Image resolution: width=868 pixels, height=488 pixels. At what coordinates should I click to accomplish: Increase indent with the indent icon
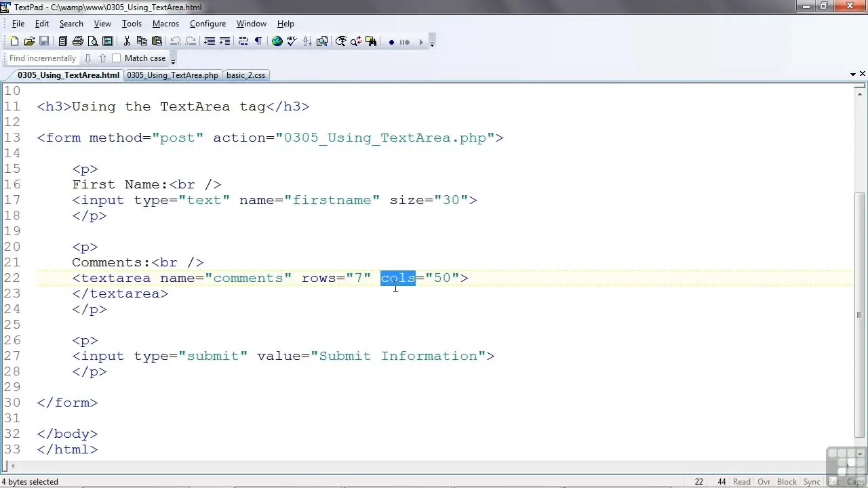coord(224,41)
